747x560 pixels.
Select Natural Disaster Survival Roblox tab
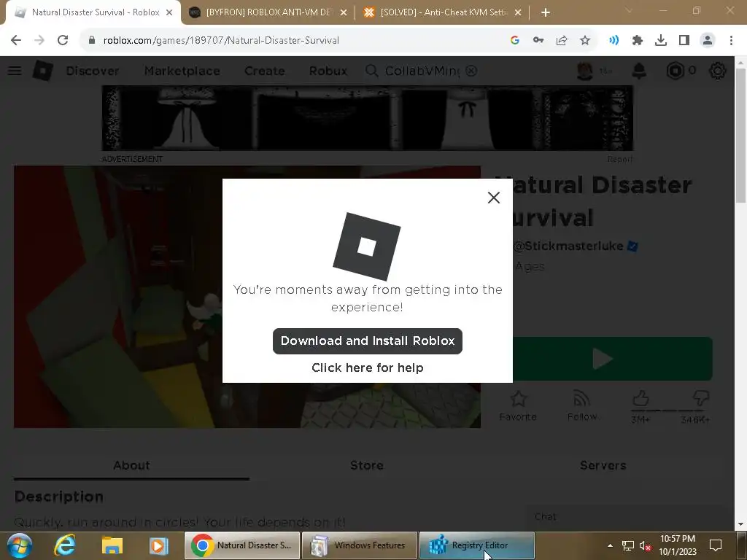pyautogui.click(x=96, y=12)
